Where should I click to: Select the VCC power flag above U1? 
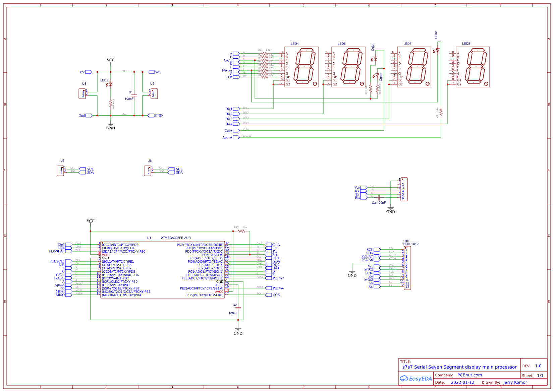click(x=91, y=221)
